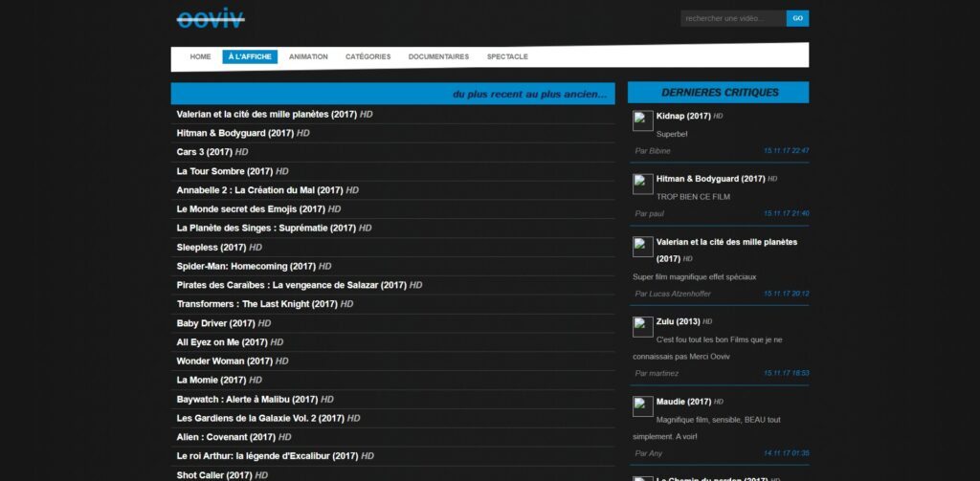Open Zulu (2013) in Dernières Critiques
Screen dimensions: 980x481
679,321
